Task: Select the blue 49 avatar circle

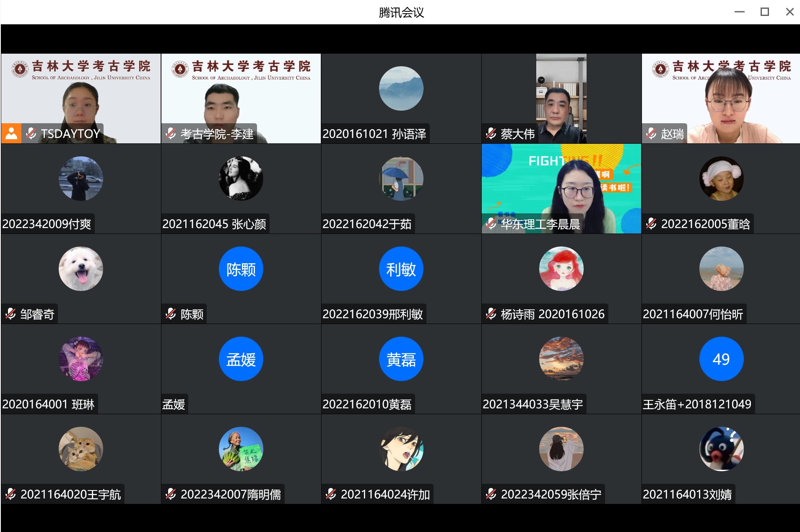Action: (x=721, y=359)
